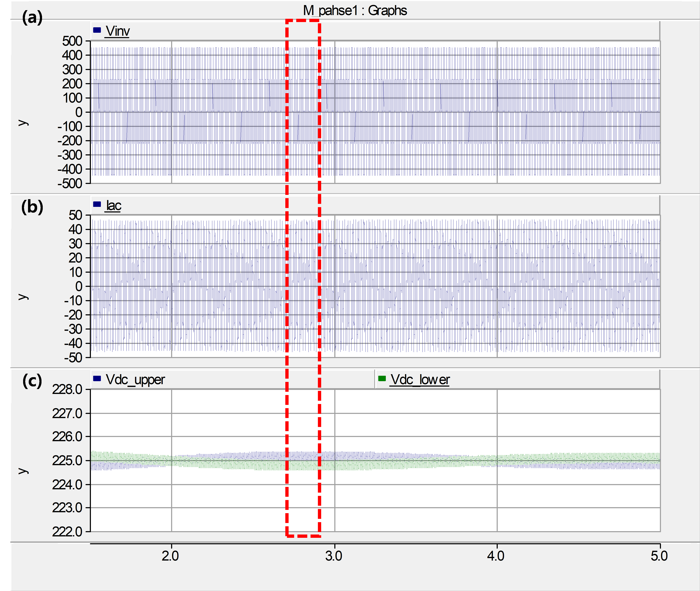Select the Vdc_lower curve label
The width and height of the screenshot is (700, 591).
click(x=420, y=380)
